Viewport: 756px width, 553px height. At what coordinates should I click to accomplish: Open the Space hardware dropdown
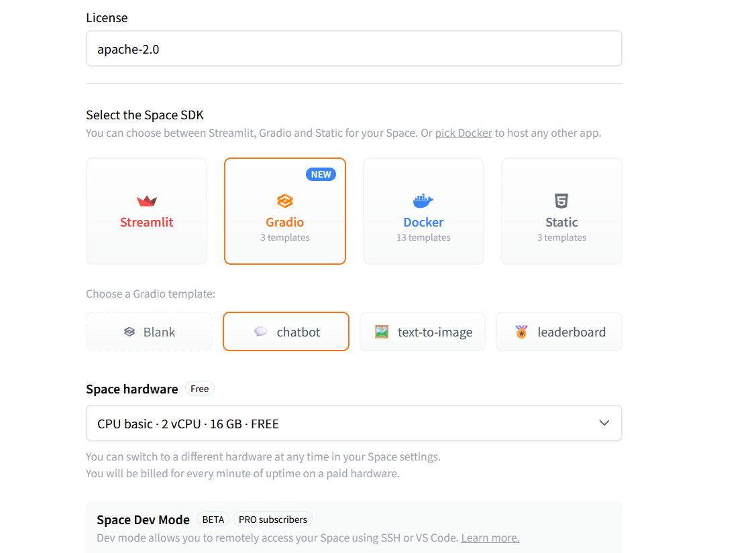coord(354,423)
